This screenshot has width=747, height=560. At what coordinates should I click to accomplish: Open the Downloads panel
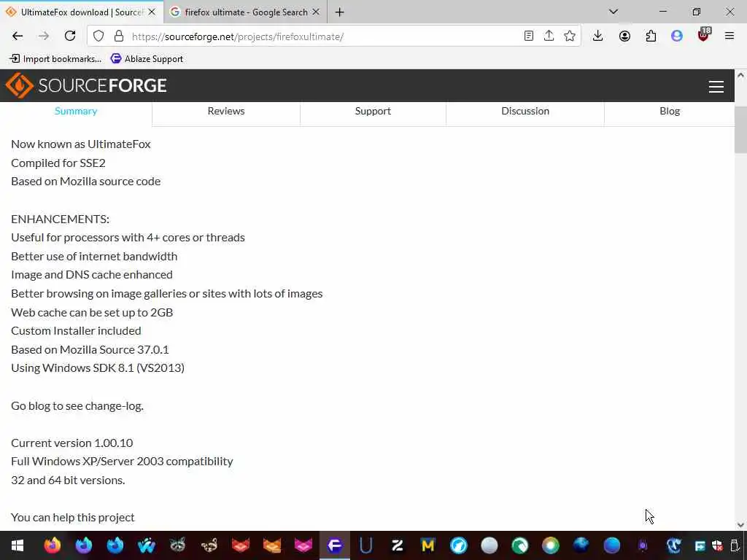(x=598, y=36)
